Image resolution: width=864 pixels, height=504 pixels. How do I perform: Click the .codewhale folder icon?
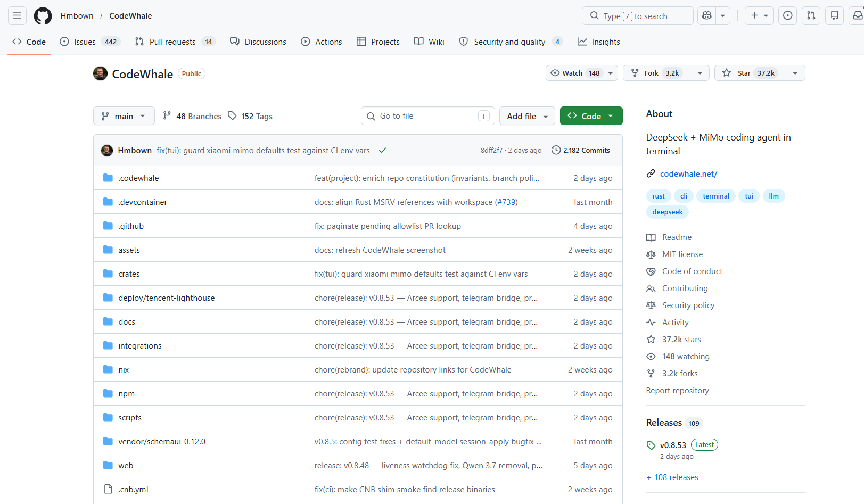pos(108,178)
